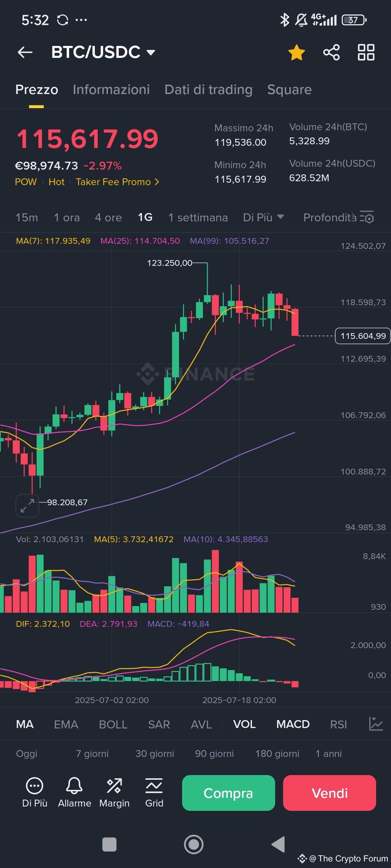Tap the back arrow icon
The width and height of the screenshot is (391, 868).
tap(25, 52)
